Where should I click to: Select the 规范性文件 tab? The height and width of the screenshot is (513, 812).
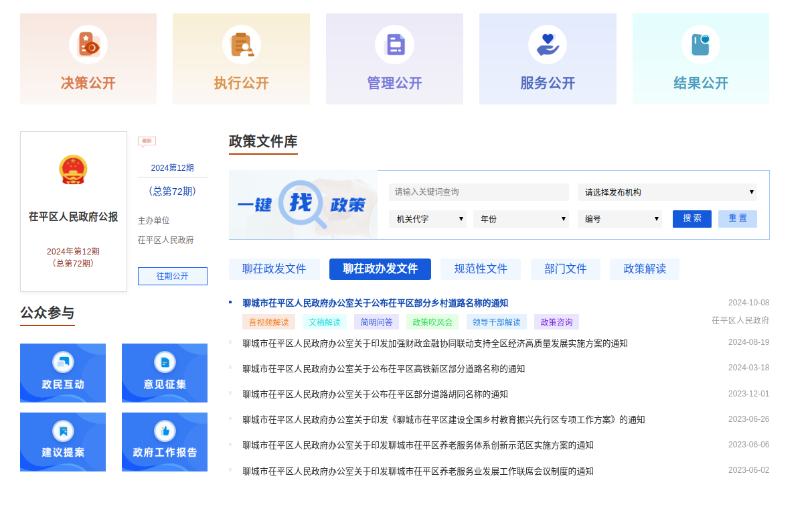point(481,269)
